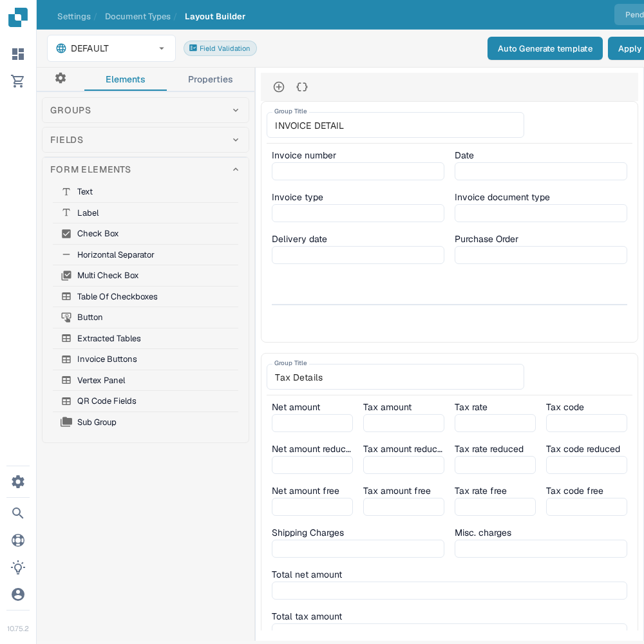This screenshot has width=644, height=644.
Task: Click the Tax code free field
Action: coord(586,507)
